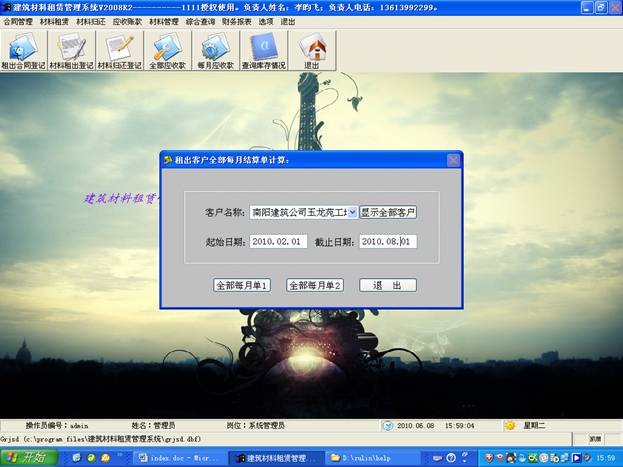Click the 起始日期 date field
The width and height of the screenshot is (623, 467).
[x=279, y=242]
